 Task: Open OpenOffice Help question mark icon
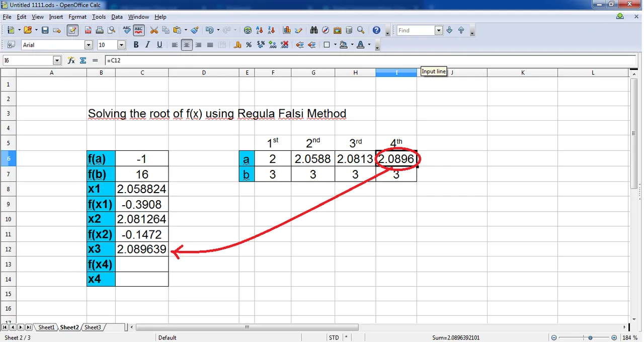coord(376,30)
